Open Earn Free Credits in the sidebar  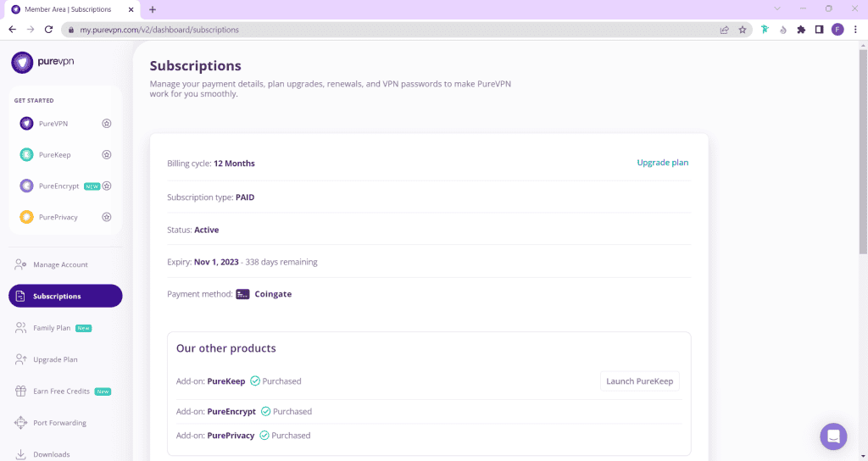65,391
